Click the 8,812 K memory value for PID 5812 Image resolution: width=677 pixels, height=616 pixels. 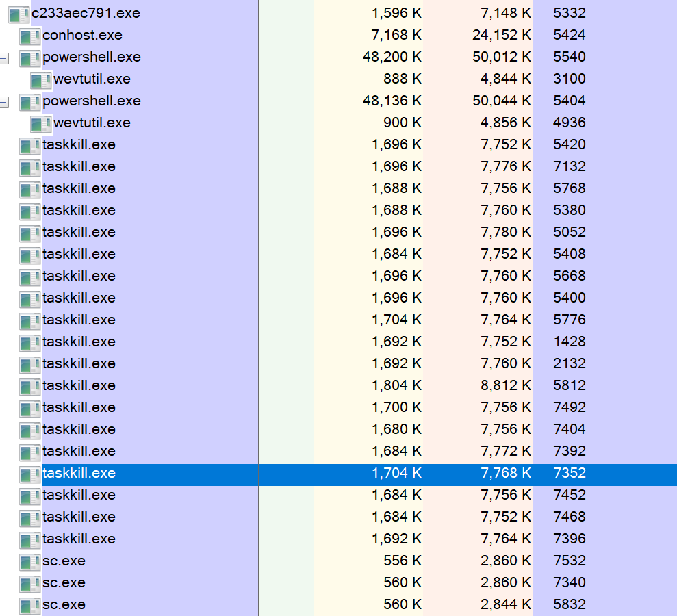[507, 385]
